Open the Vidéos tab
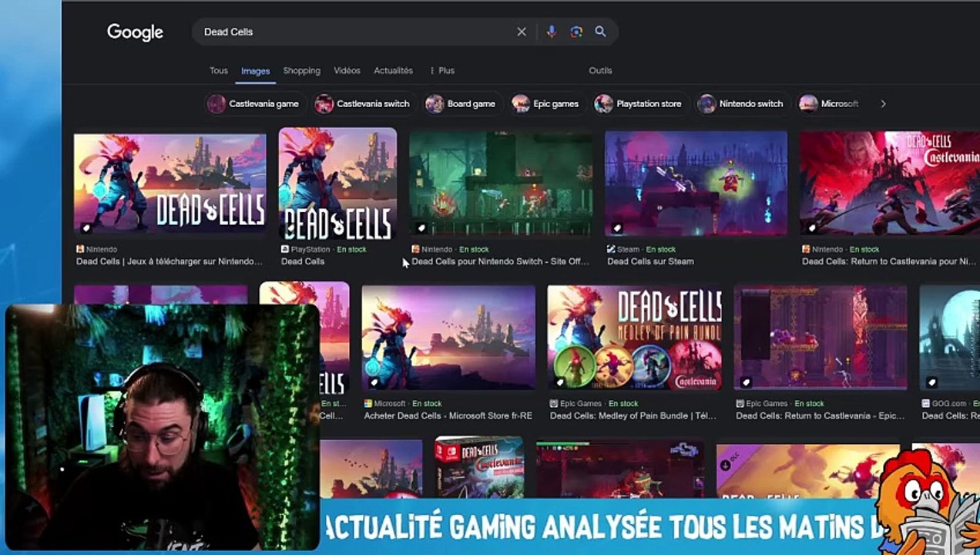 click(347, 70)
